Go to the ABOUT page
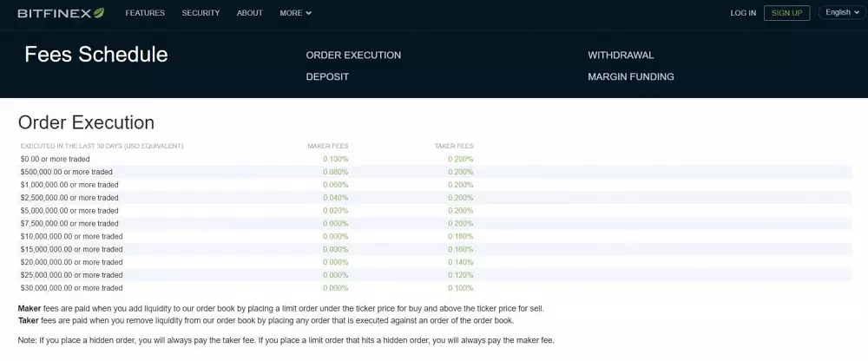 pyautogui.click(x=250, y=13)
